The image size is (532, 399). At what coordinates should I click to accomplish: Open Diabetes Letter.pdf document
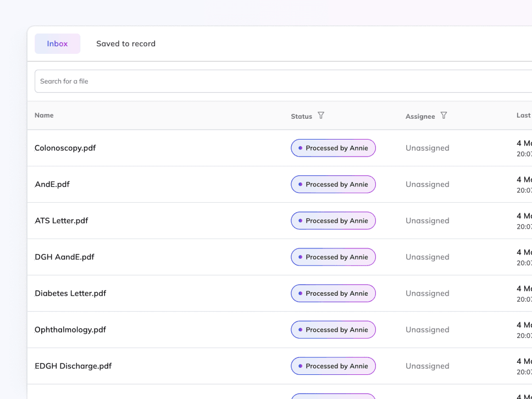[70, 293]
